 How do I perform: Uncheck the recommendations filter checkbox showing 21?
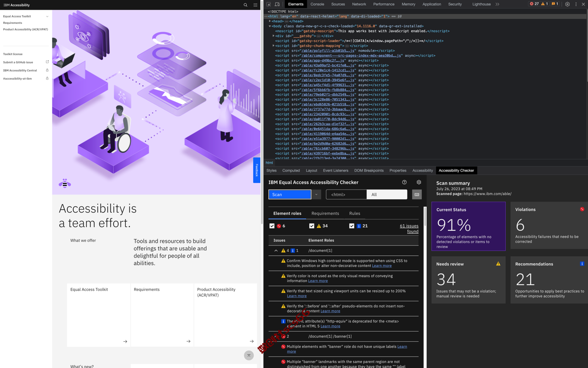[352, 226]
